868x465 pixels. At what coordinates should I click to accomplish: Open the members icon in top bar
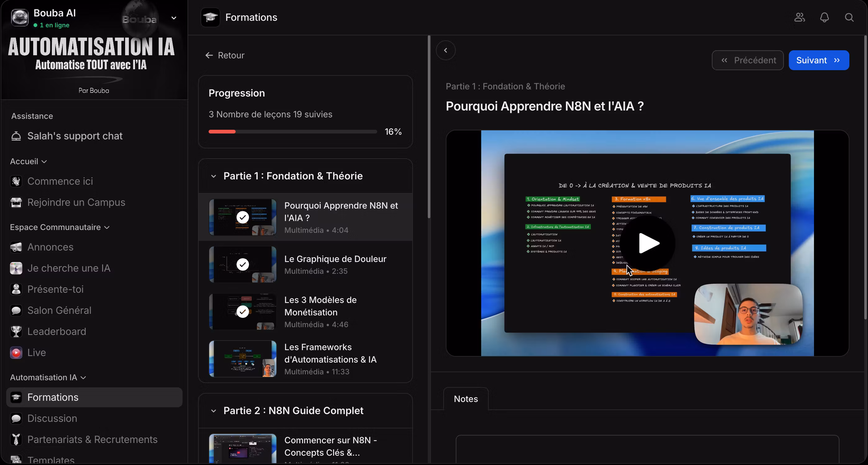(x=800, y=17)
